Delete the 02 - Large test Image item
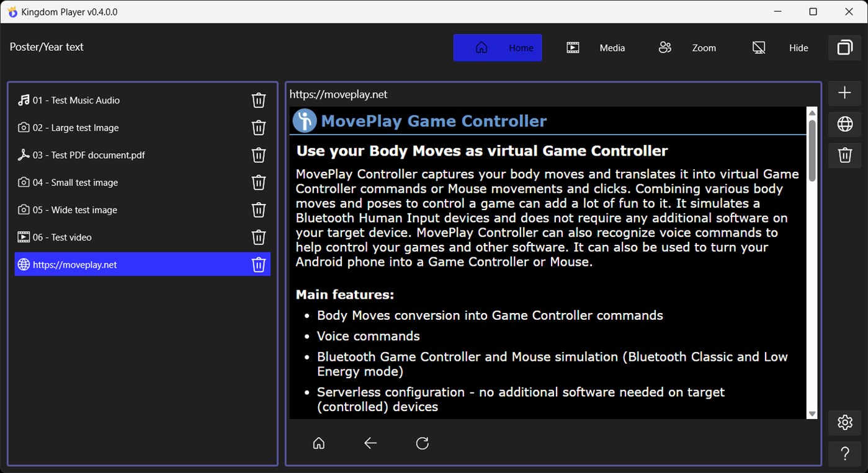This screenshot has height=473, width=868. [x=259, y=128]
